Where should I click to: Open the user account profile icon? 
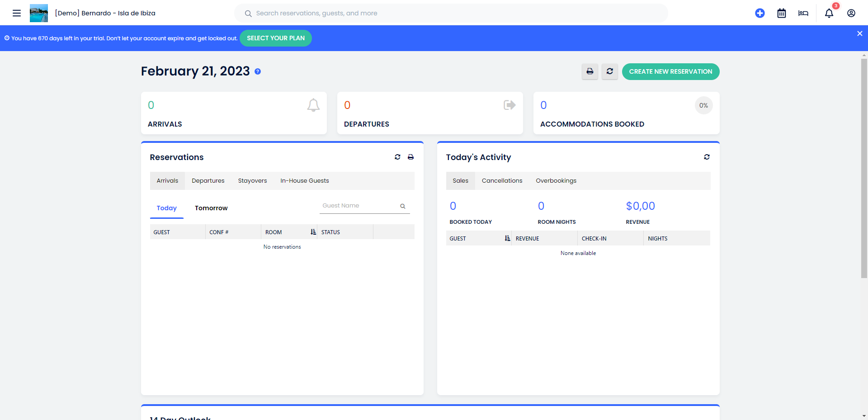[851, 13]
